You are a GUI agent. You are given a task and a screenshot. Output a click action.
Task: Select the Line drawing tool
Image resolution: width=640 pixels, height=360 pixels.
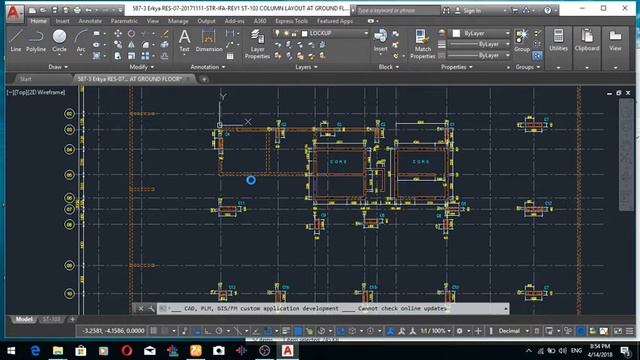point(16,41)
